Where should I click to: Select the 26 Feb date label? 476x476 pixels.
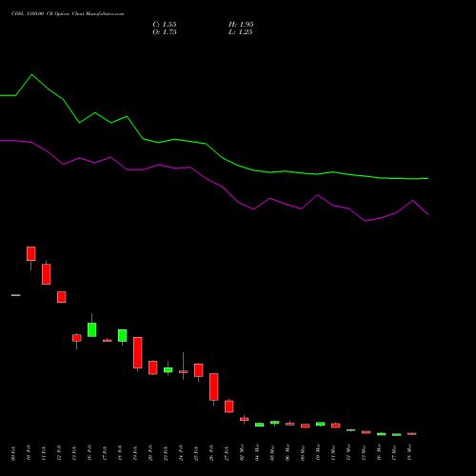(211, 453)
